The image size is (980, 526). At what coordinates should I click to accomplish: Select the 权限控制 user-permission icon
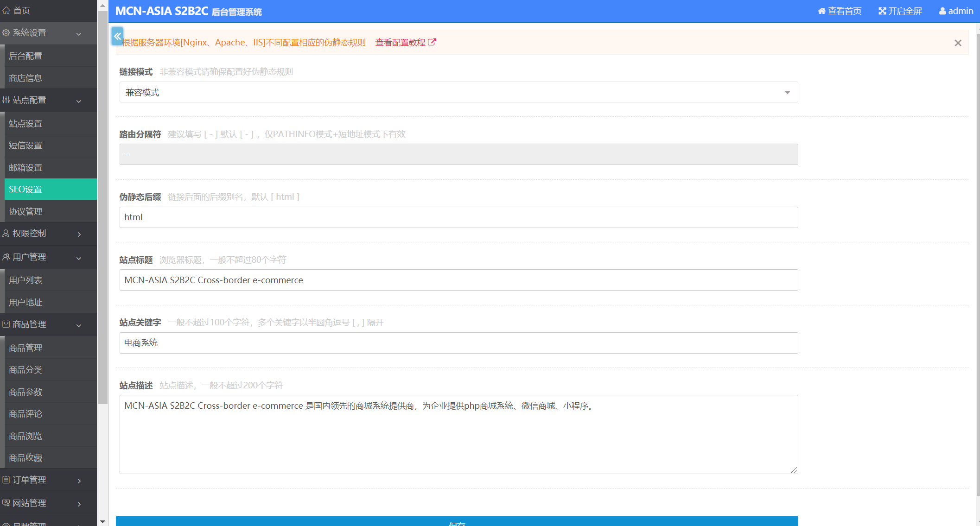(x=6, y=234)
